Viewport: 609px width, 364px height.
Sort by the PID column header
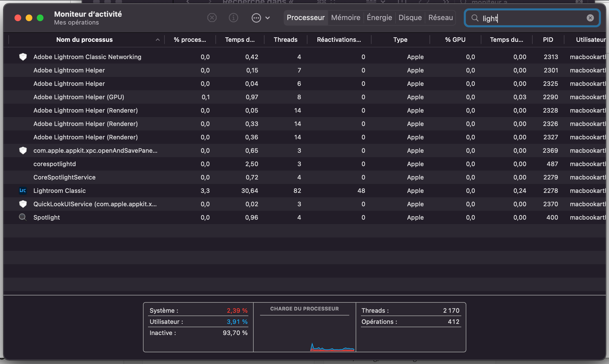tap(548, 40)
